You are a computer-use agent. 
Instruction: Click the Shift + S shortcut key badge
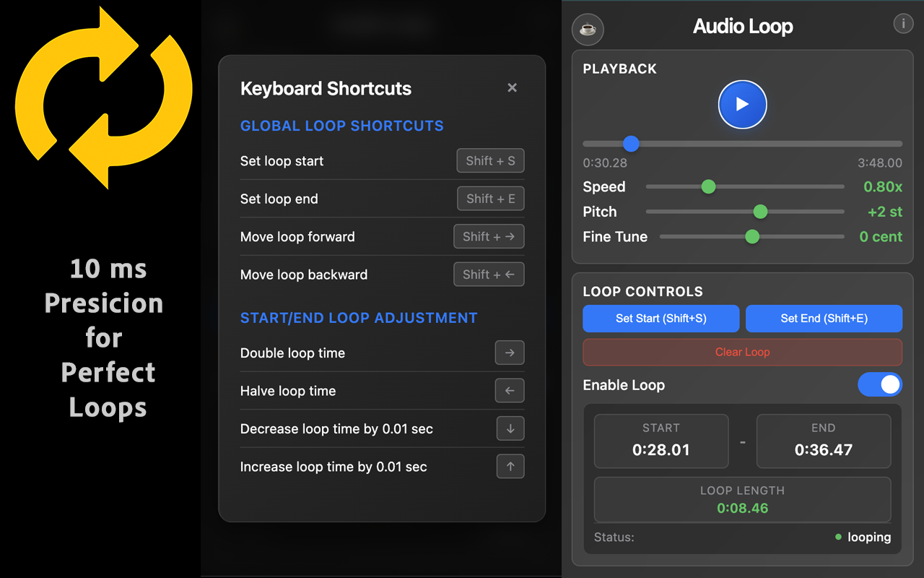click(x=490, y=160)
